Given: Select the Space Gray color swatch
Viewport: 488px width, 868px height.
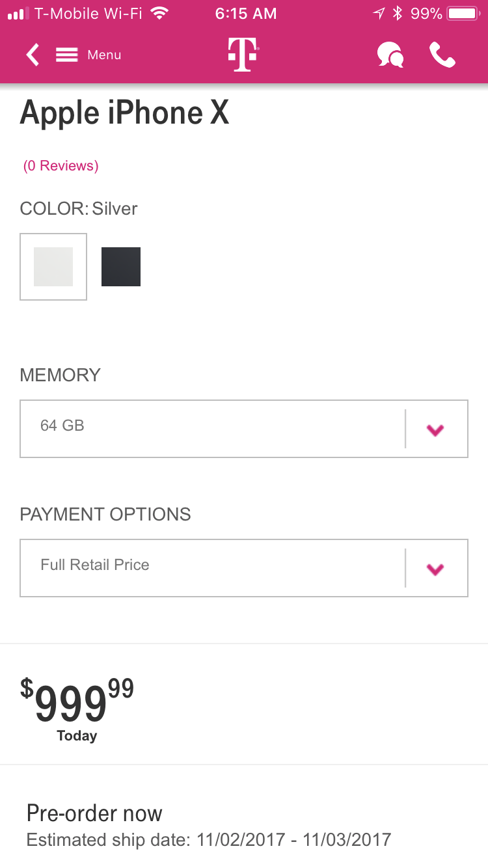Looking at the screenshot, I should point(121,267).
